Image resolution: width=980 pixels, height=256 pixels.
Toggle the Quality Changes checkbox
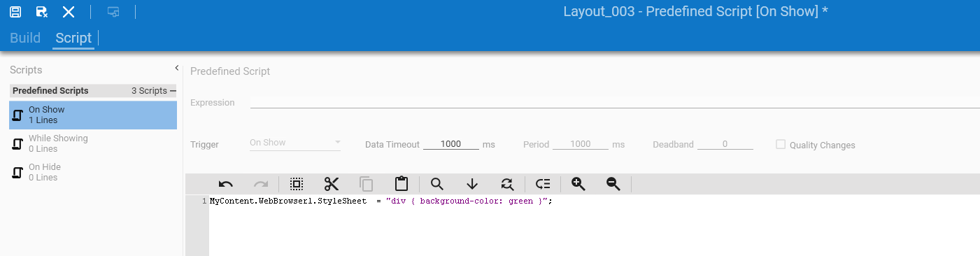coord(781,144)
